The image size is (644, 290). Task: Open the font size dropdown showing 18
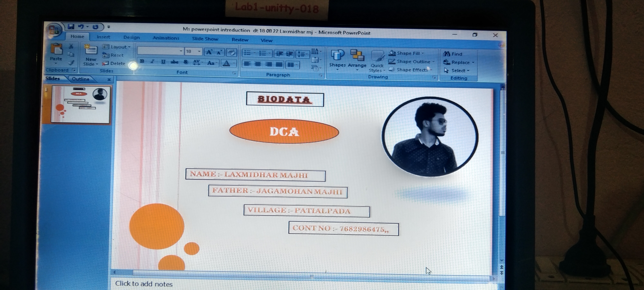point(199,51)
